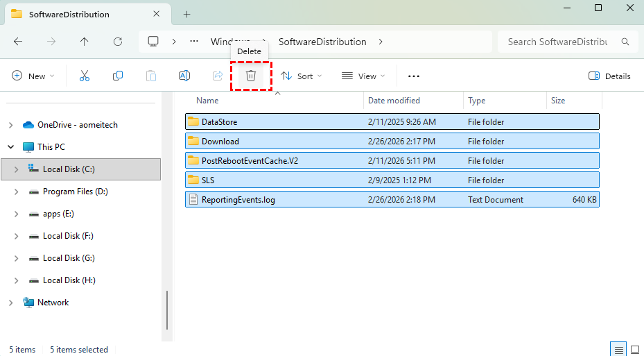Open the Sort dropdown
The width and height of the screenshot is (644, 356).
pyautogui.click(x=301, y=76)
